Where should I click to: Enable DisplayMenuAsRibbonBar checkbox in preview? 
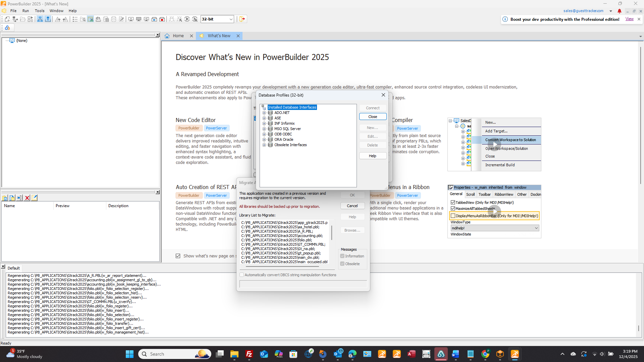pos(453,216)
